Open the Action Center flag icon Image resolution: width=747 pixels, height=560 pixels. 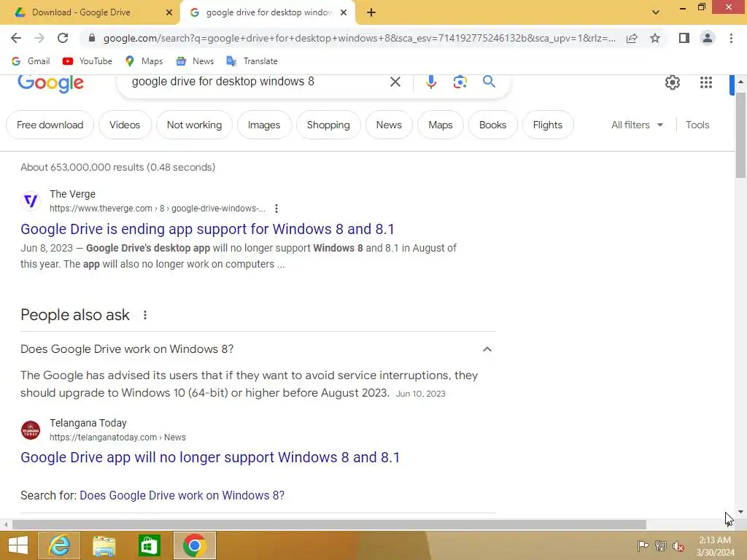643,546
